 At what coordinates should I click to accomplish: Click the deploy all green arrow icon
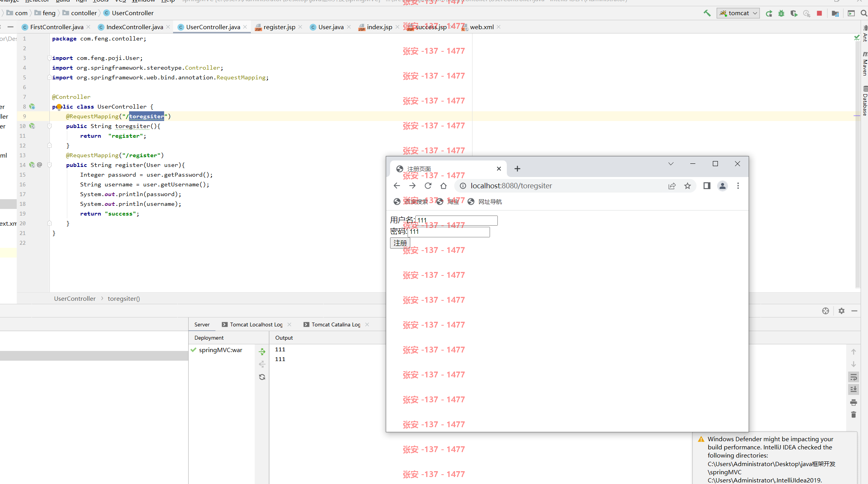tap(262, 351)
